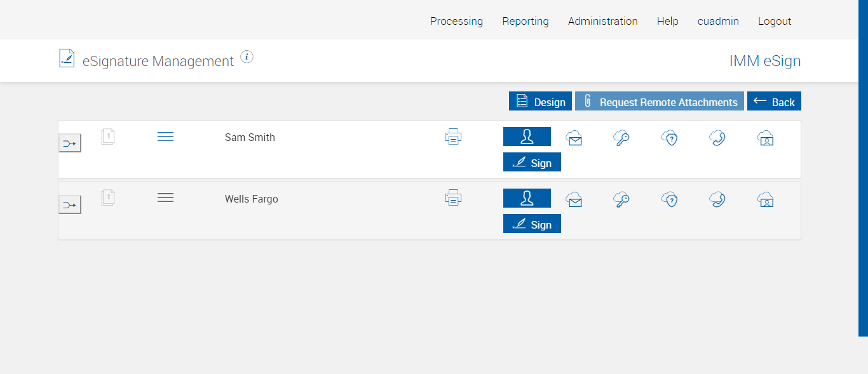Screen dimensions: 868x374
Task: Click the cloud email icon for Sam Smith
Action: 574,138
